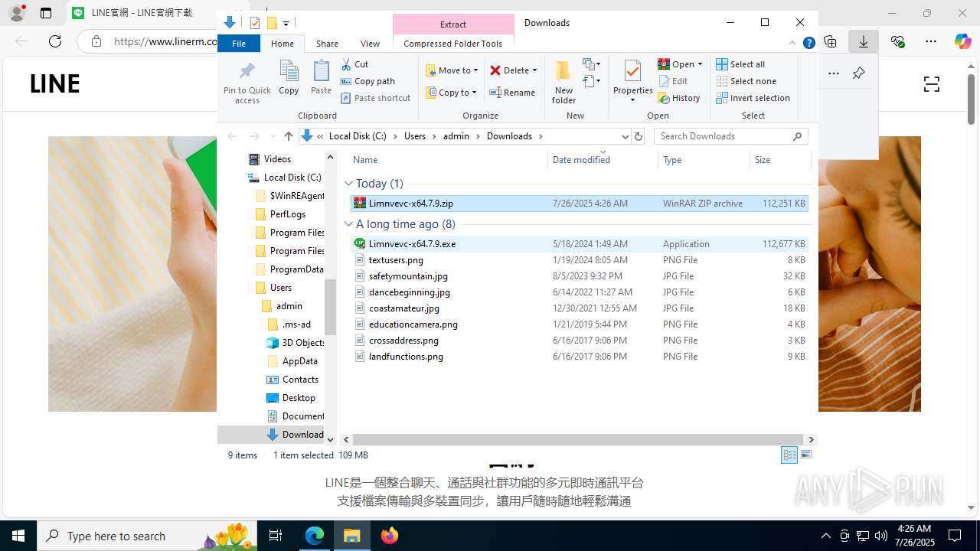Click History in the Open group

point(679,98)
